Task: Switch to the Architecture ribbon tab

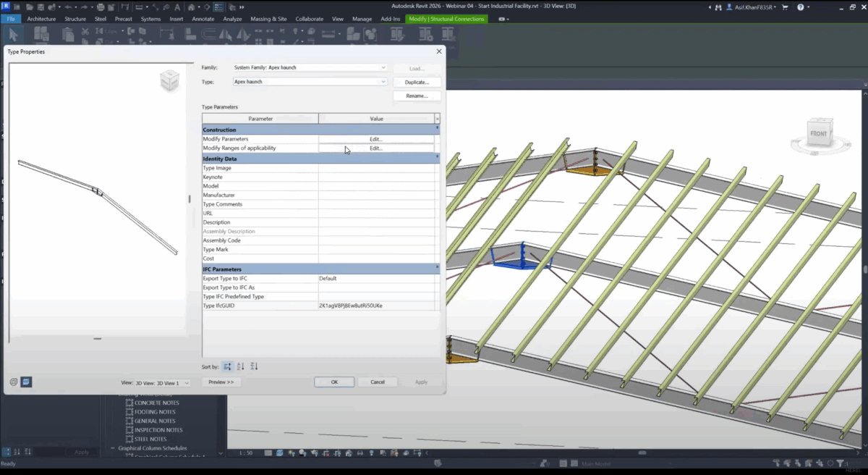Action: [41, 19]
